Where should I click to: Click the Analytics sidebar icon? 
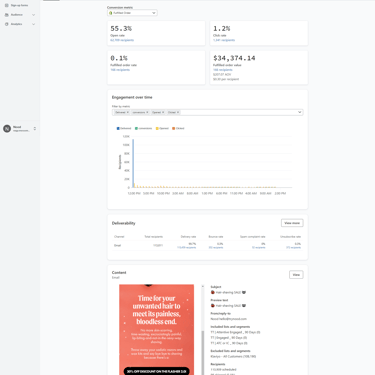6,24
